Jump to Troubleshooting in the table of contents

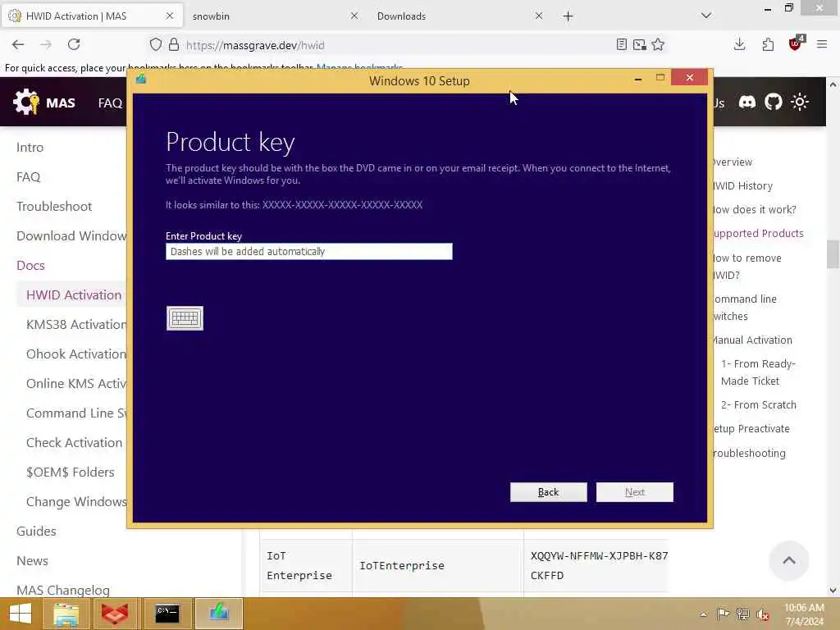coord(750,453)
